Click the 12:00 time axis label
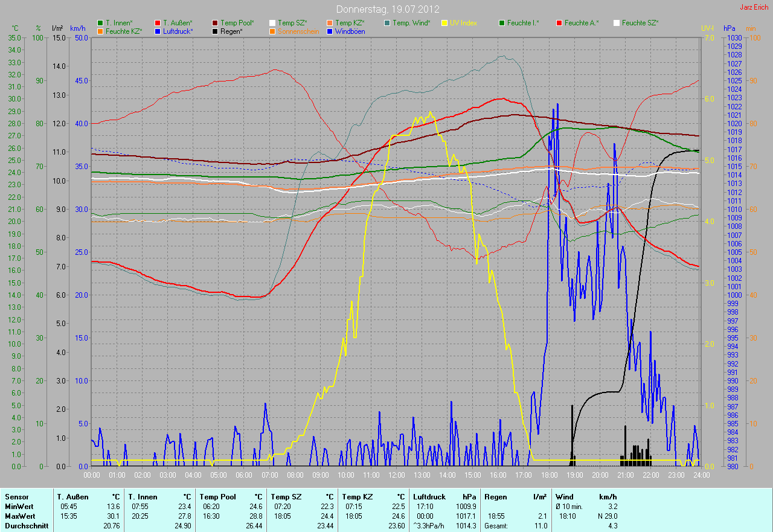This screenshot has width=773, height=532. tap(396, 475)
